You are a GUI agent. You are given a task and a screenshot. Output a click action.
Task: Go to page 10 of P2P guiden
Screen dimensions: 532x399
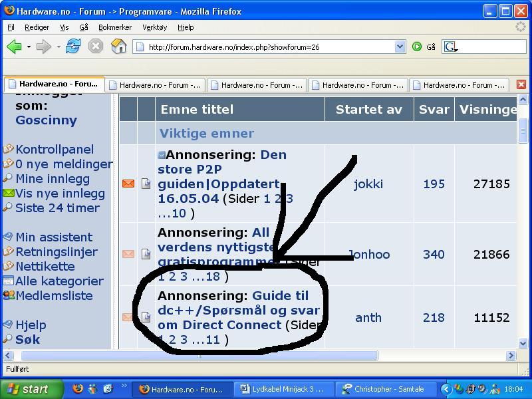coord(179,213)
